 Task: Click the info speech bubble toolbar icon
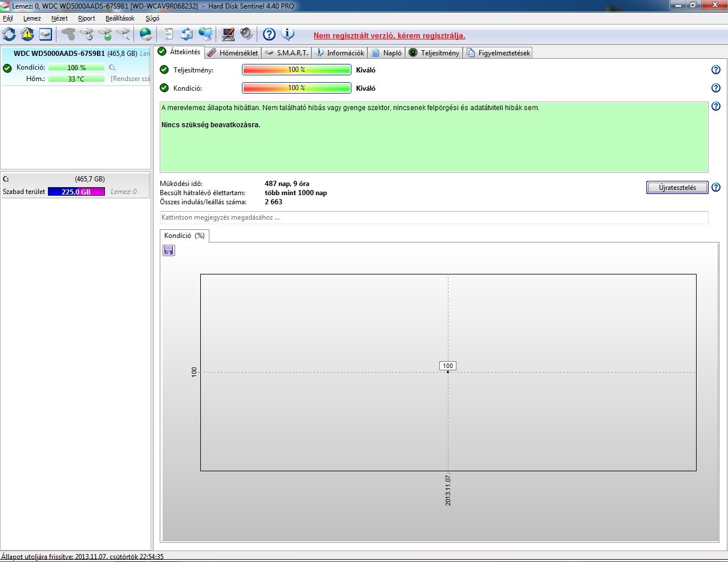tap(288, 34)
